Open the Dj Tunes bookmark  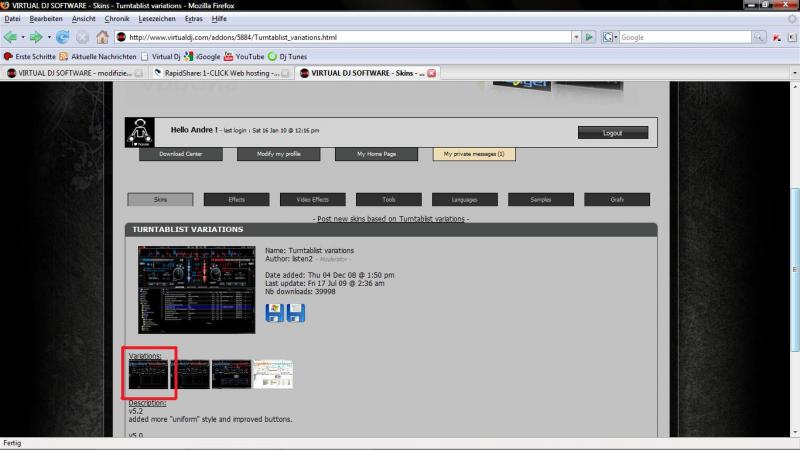288,57
